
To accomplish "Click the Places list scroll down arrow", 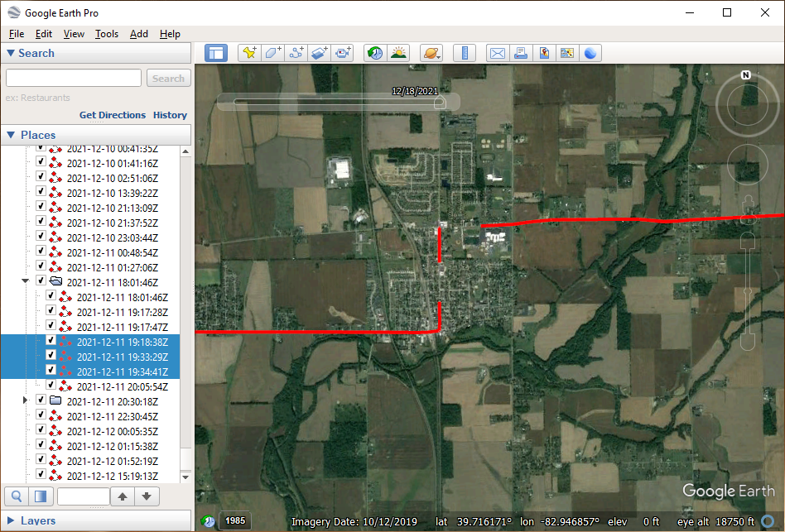I will [185, 477].
